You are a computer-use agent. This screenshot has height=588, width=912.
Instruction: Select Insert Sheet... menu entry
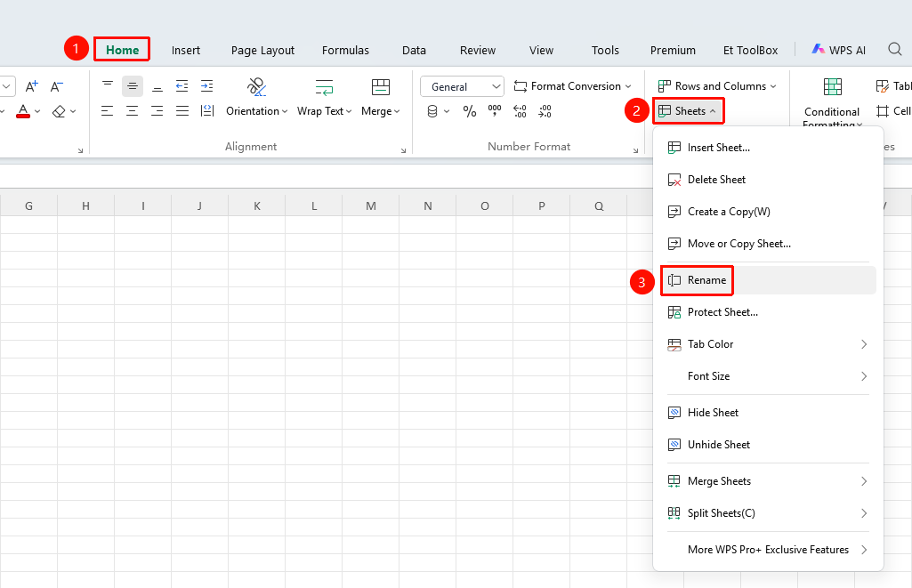click(x=769, y=148)
